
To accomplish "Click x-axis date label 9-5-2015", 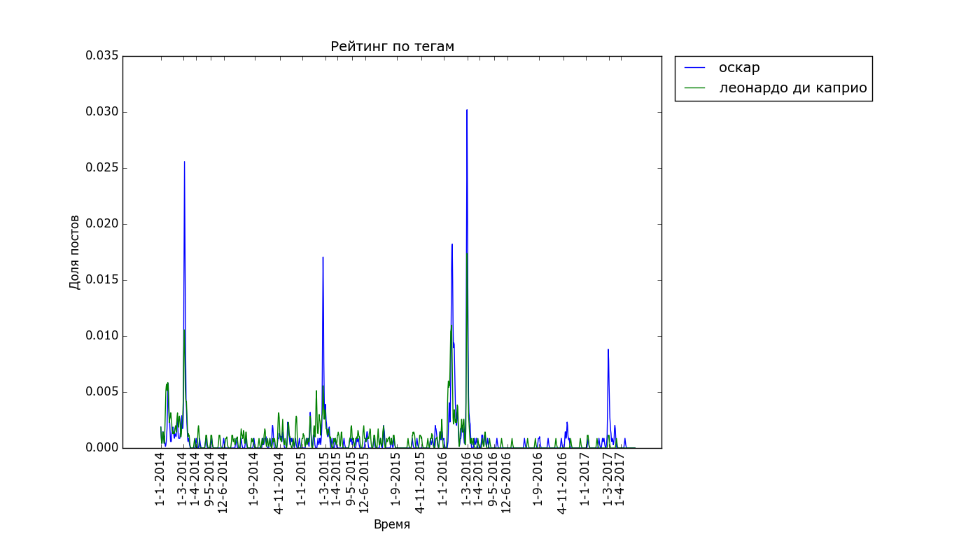I will tap(351, 478).
